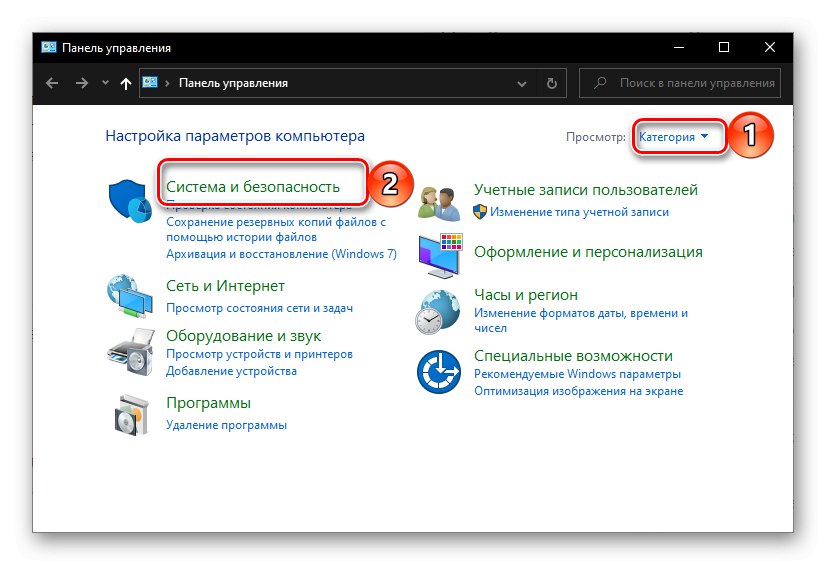Click the Control Panel icon in address bar
Viewport: 826px width, 565px height.
point(150,83)
